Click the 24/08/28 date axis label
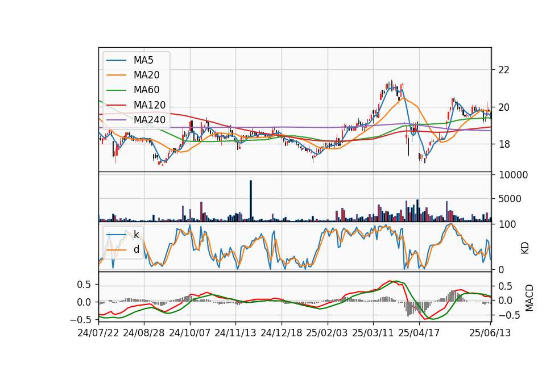The width and height of the screenshot is (546, 392). [x=144, y=333]
